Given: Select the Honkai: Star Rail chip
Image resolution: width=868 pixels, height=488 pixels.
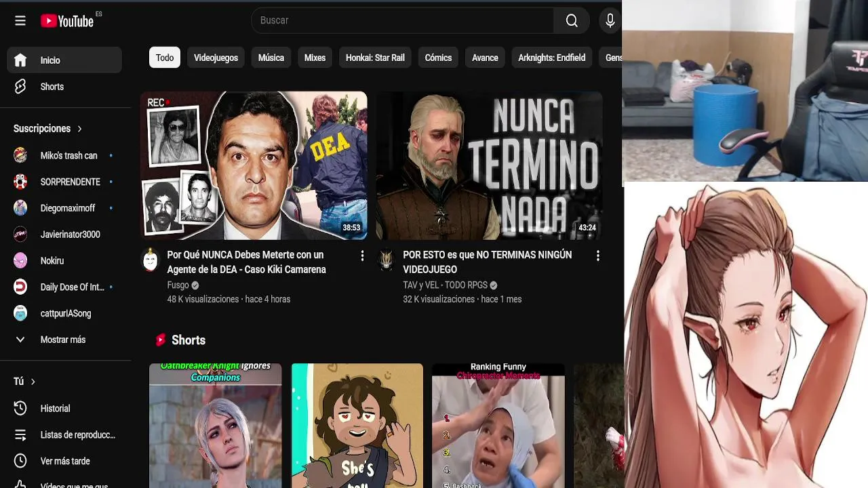Looking at the screenshot, I should click(375, 58).
